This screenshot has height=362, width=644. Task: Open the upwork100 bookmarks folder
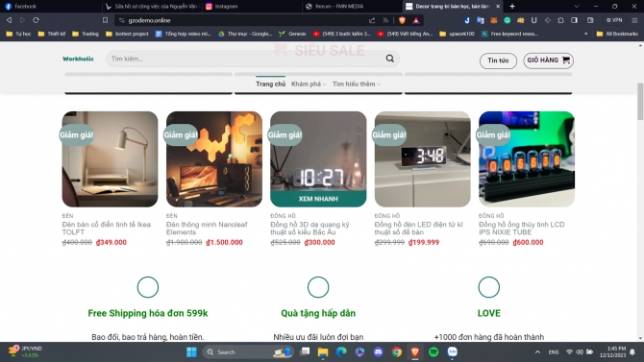(x=457, y=34)
